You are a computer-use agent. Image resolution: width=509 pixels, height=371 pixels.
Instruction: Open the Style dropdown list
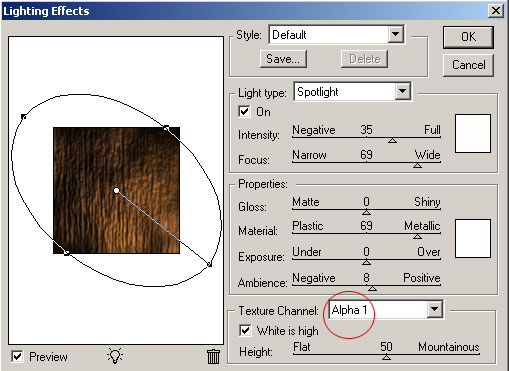pos(396,34)
